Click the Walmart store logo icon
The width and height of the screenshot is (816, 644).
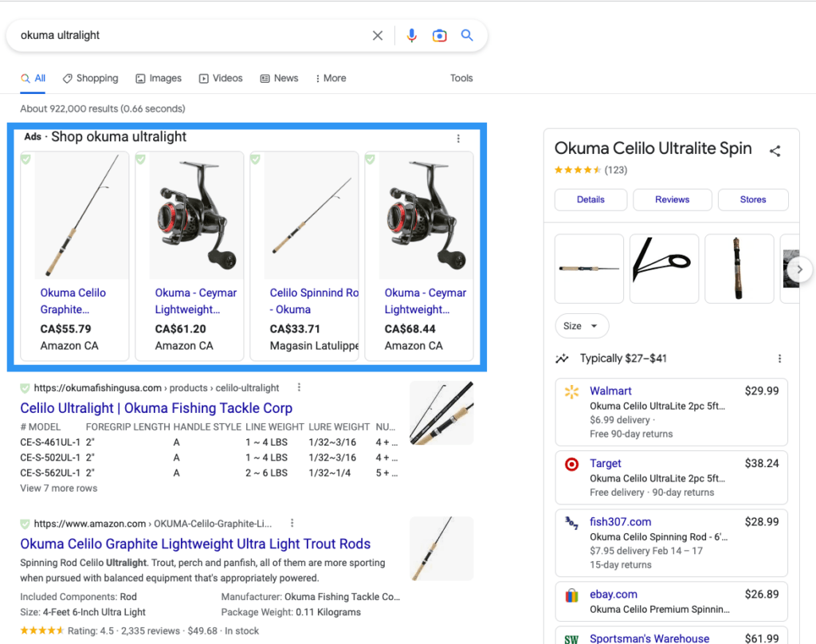point(571,391)
